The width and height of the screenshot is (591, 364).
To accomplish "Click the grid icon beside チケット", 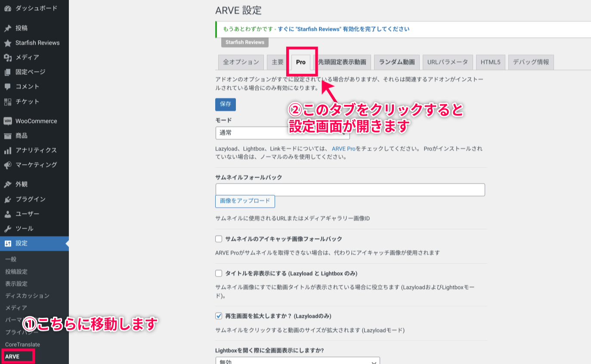I will pyautogui.click(x=7, y=102).
